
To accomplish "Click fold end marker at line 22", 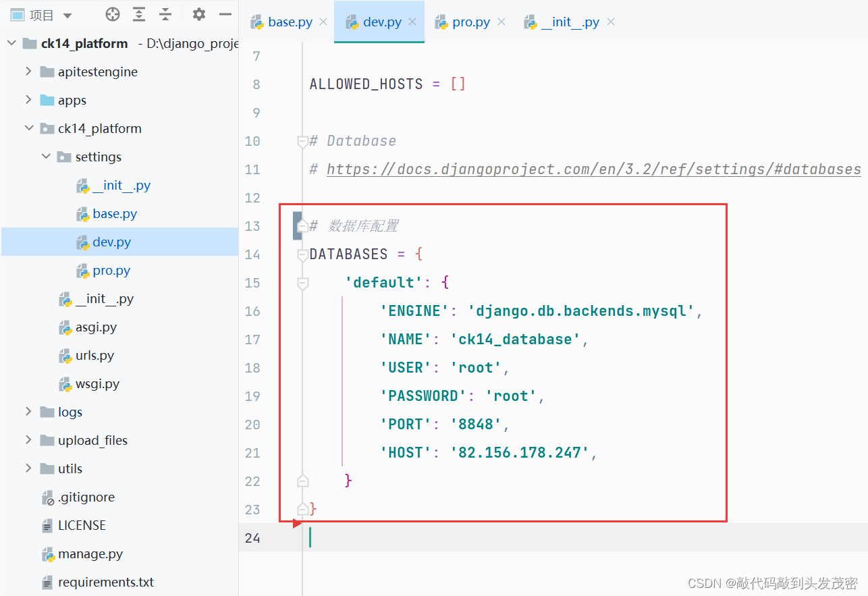I will click(303, 481).
